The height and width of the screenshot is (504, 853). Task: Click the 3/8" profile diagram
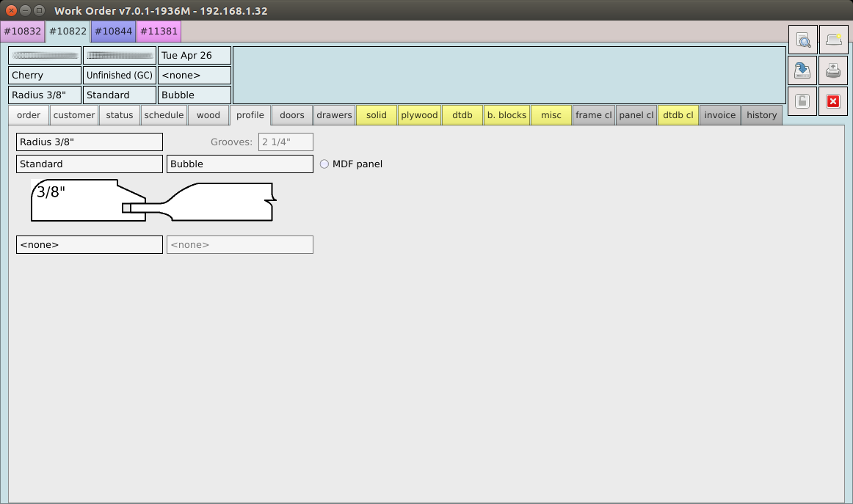click(153, 201)
